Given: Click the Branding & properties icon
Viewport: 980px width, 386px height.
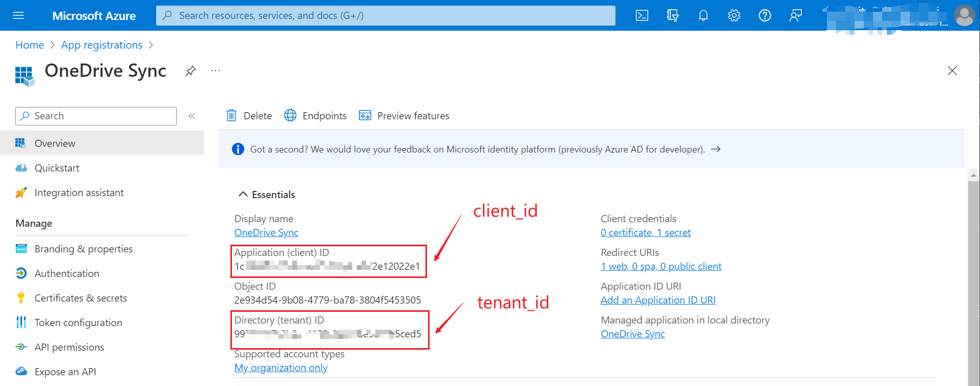Looking at the screenshot, I should tap(21, 249).
